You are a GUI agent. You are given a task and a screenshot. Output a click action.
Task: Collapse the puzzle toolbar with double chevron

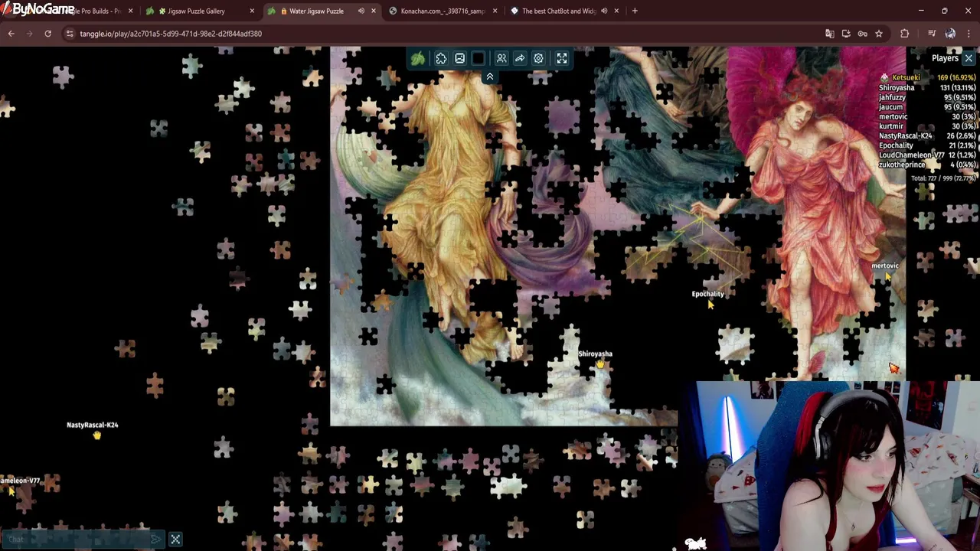[490, 77]
